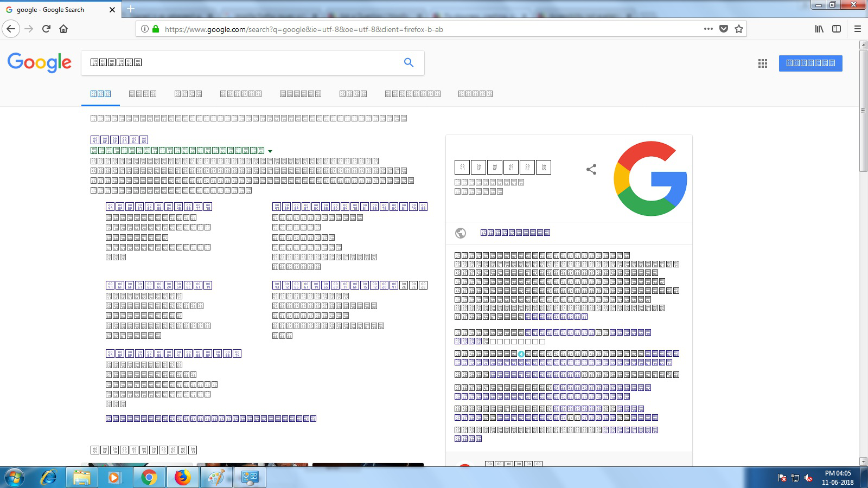The width and height of the screenshot is (868, 488).
Task: Click the share icon in knowledge panel
Action: pyautogui.click(x=591, y=169)
